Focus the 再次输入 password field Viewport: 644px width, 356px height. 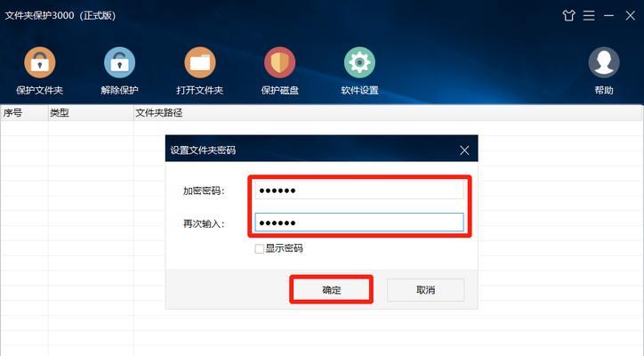pyautogui.click(x=359, y=222)
